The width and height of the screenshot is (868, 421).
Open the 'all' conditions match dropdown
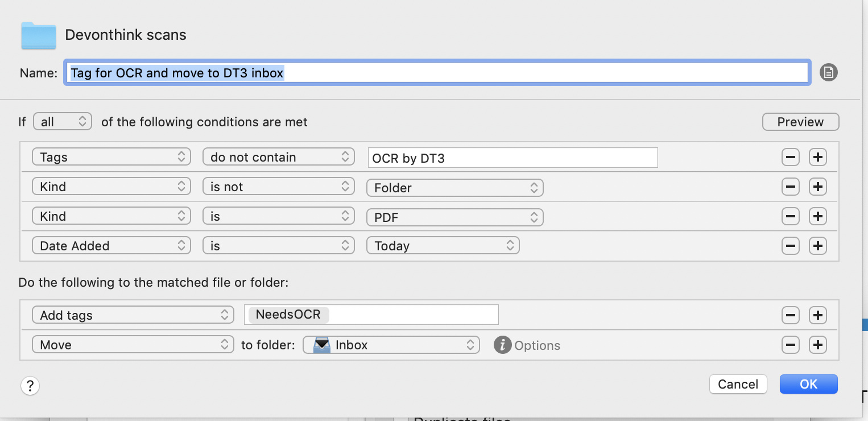tap(62, 121)
